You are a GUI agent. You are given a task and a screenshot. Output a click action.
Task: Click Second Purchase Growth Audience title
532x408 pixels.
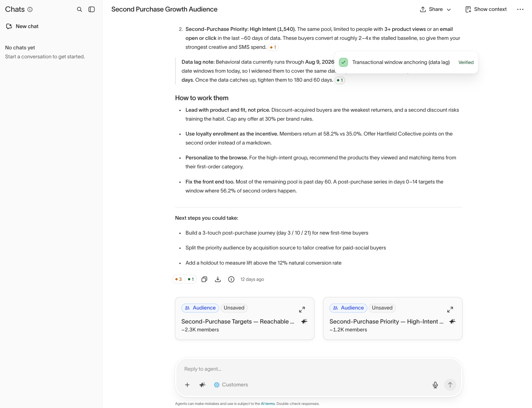point(164,9)
